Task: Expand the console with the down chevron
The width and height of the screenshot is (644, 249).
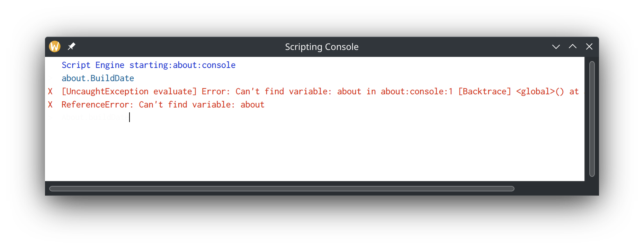Action: (556, 46)
